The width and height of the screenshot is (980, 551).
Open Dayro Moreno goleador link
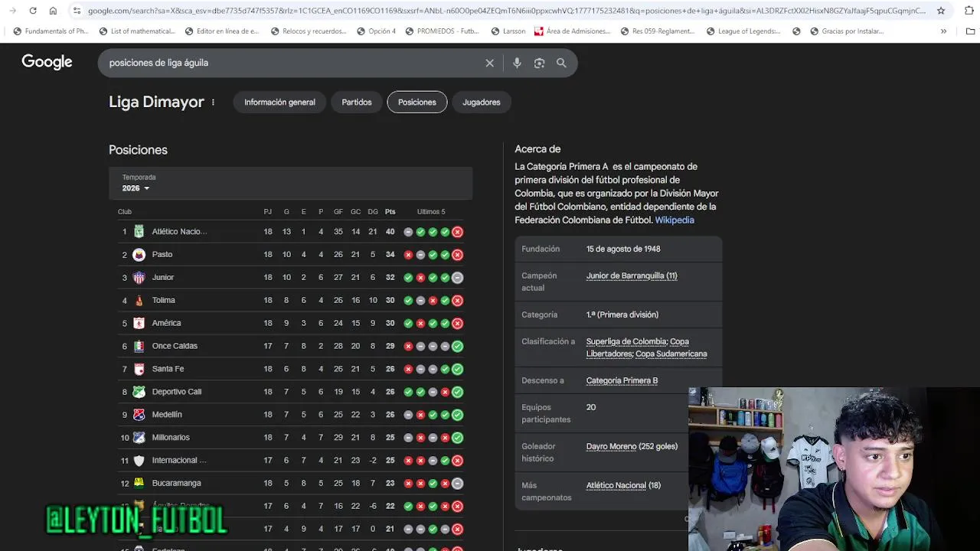[x=611, y=447]
